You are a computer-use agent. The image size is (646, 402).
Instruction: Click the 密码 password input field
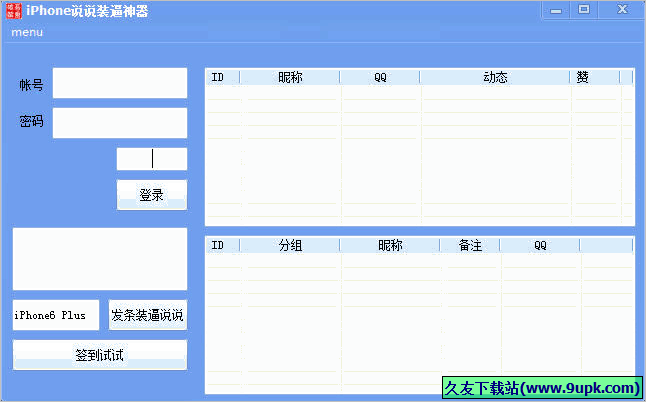120,123
